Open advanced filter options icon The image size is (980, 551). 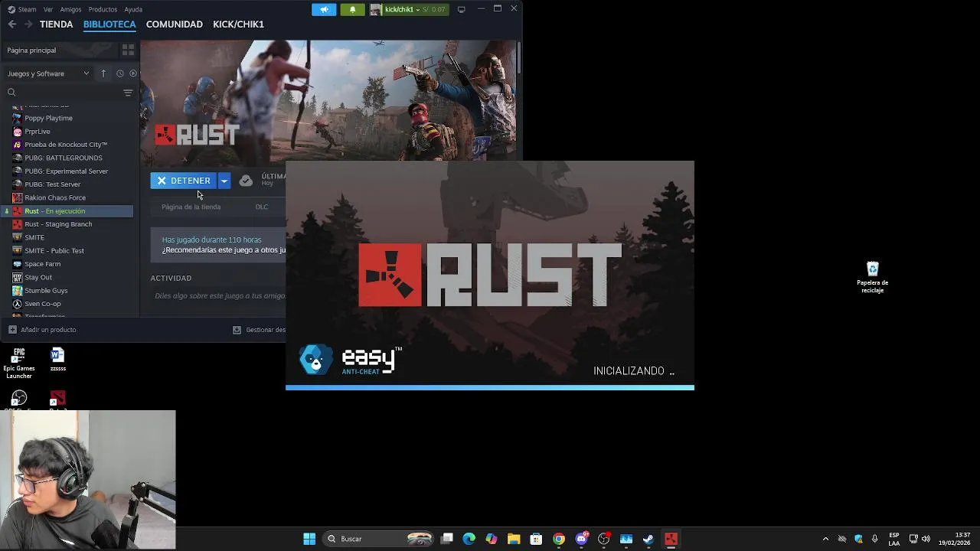128,93
